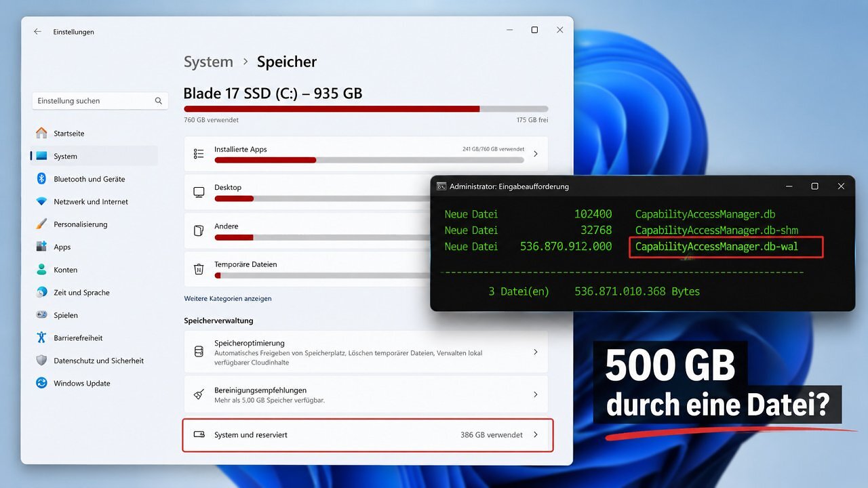Open Bereinigungsempfehlungen via its chevron
Image resolution: width=868 pixels, height=488 pixels.
[536, 394]
